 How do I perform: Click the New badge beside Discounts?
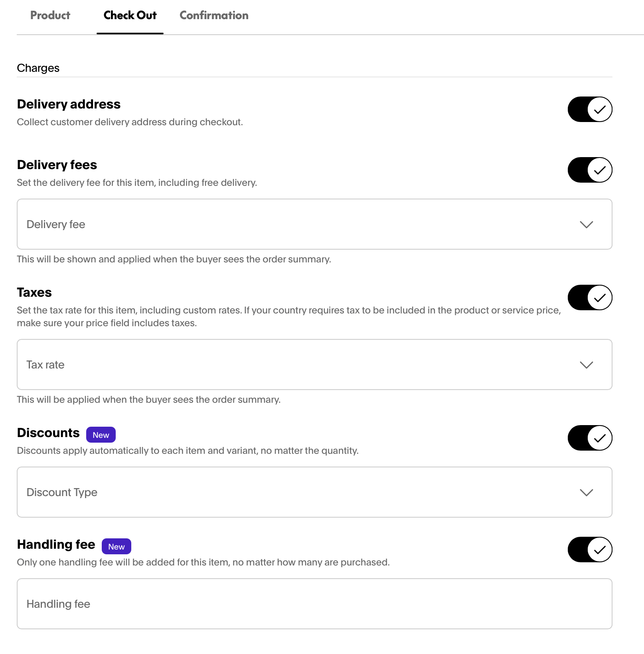pyautogui.click(x=101, y=435)
